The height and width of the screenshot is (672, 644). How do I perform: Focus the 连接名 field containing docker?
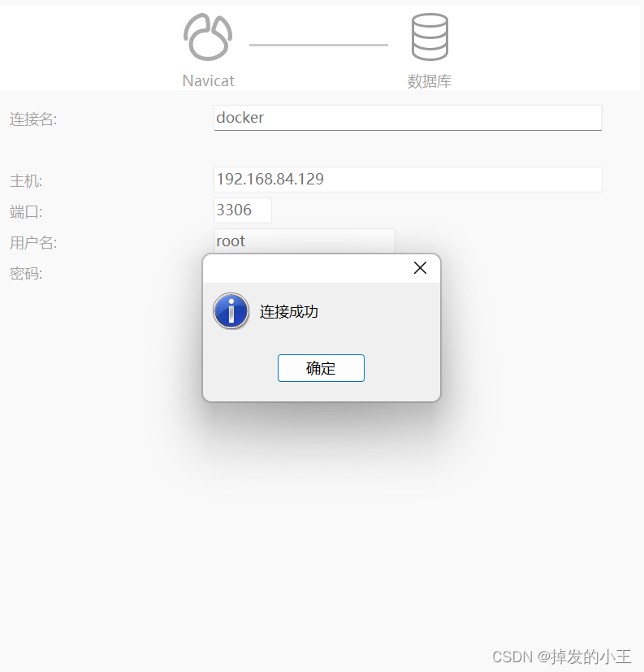pos(408,118)
